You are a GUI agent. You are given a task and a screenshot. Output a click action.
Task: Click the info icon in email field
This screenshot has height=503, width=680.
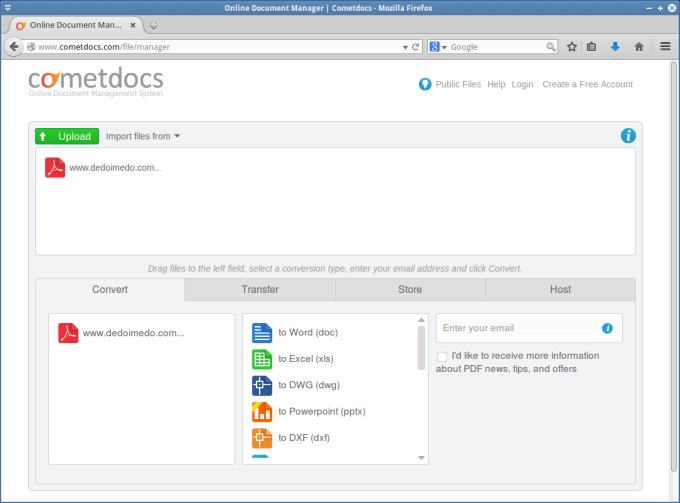[607, 328]
